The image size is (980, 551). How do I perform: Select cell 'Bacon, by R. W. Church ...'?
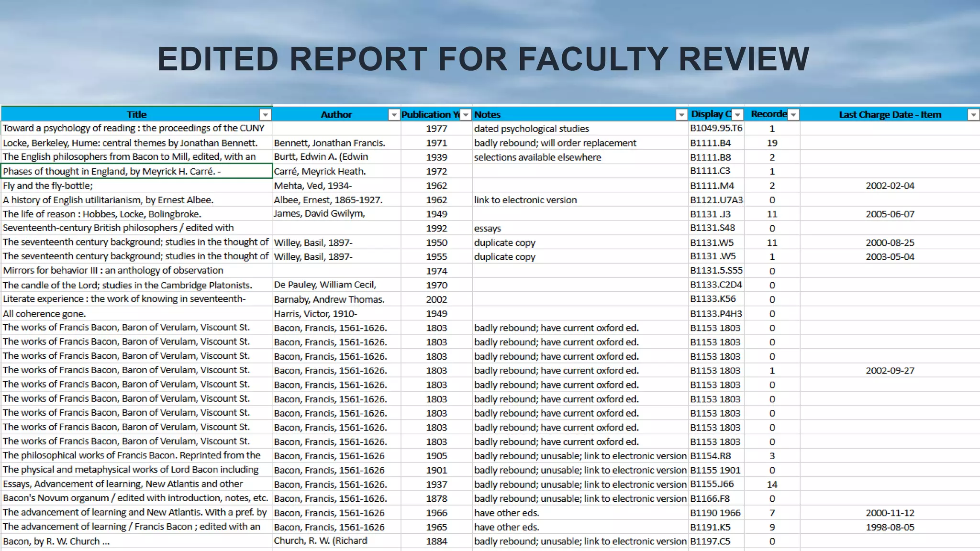[x=137, y=541]
